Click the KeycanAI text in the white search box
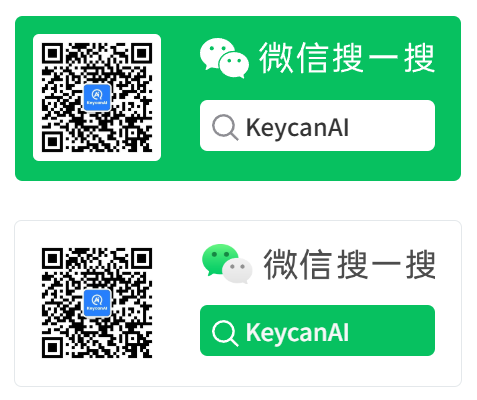 (297, 127)
